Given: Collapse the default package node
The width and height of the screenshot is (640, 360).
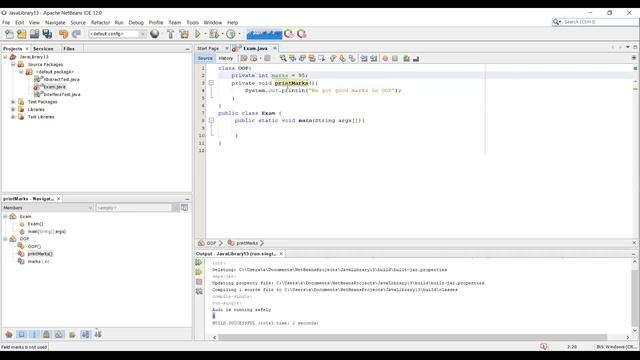Looking at the screenshot, I should [x=21, y=72].
